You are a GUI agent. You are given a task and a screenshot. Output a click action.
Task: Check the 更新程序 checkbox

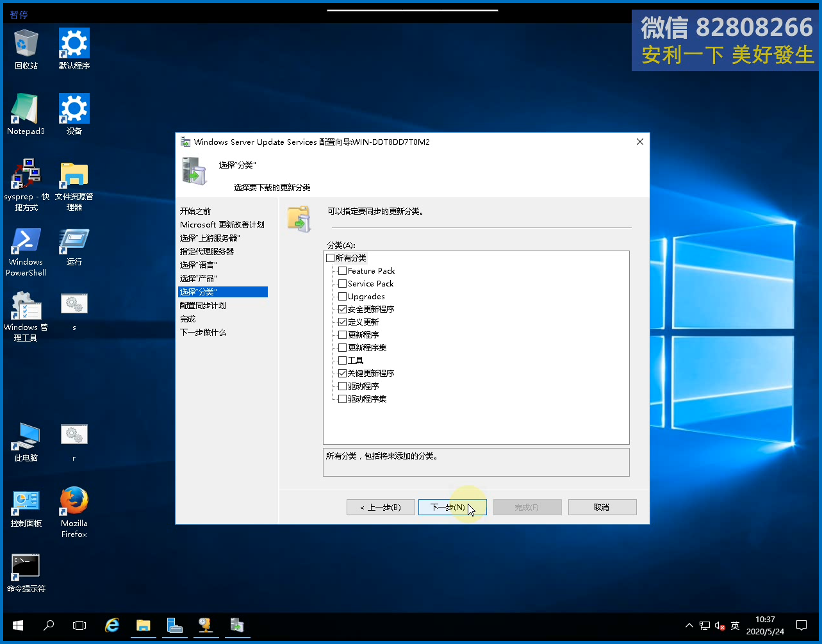[343, 334]
